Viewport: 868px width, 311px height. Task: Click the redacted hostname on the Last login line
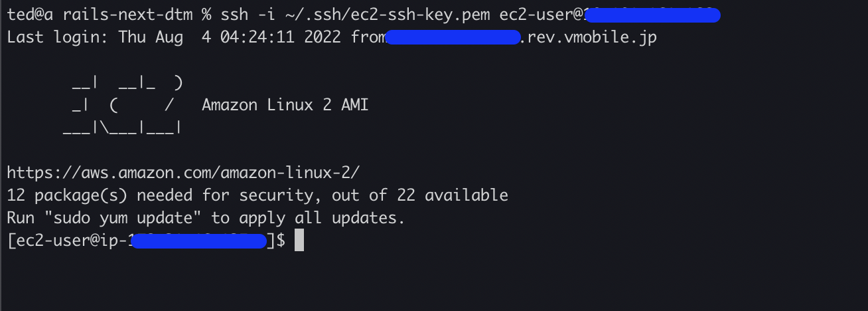[x=453, y=37]
